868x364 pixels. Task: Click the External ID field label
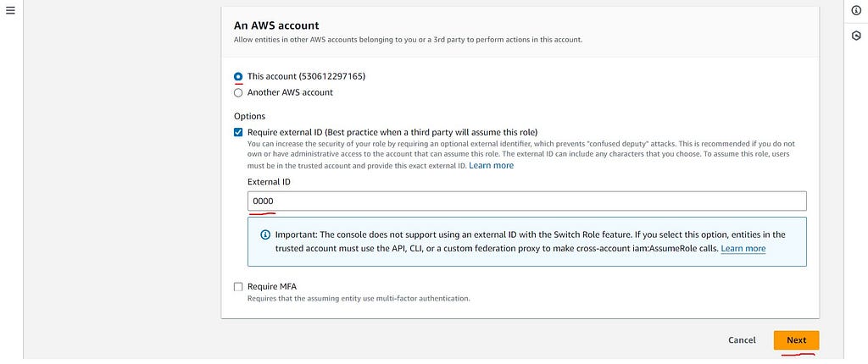pyautogui.click(x=269, y=181)
